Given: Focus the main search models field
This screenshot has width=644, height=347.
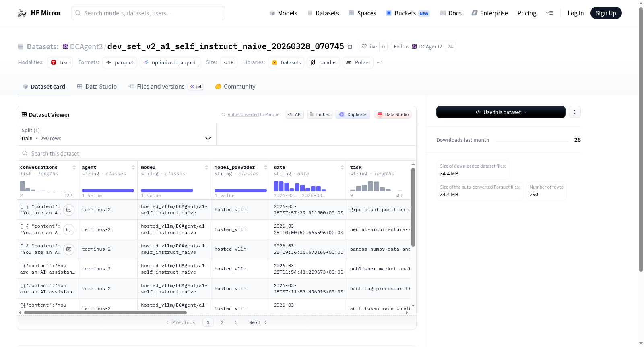Looking at the screenshot, I should point(148,13).
